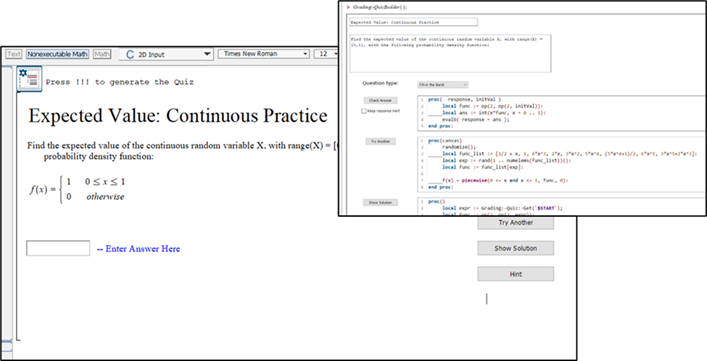Click the small Try Another builder button

click(x=381, y=142)
